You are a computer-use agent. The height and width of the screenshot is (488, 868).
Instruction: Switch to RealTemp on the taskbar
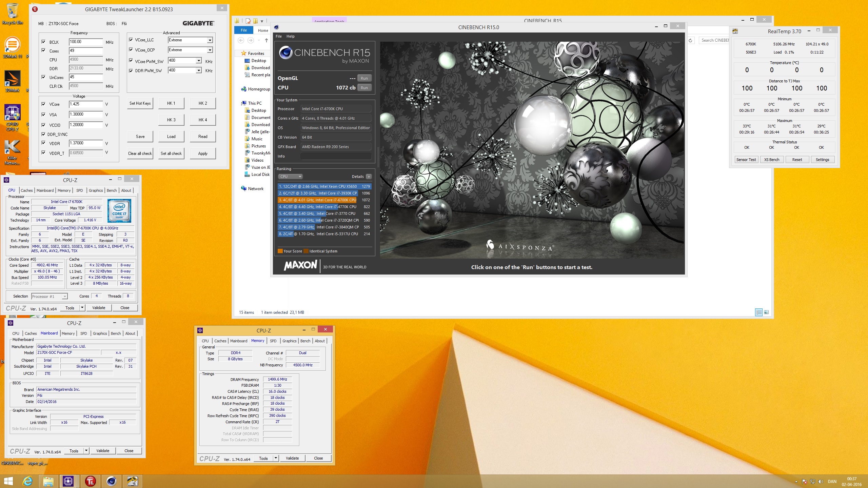click(x=132, y=481)
